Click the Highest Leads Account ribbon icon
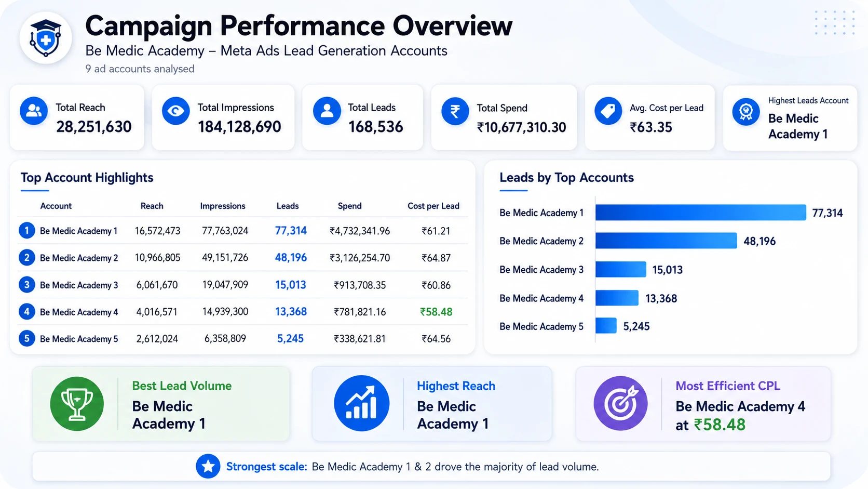This screenshot has height=489, width=868. point(746,111)
